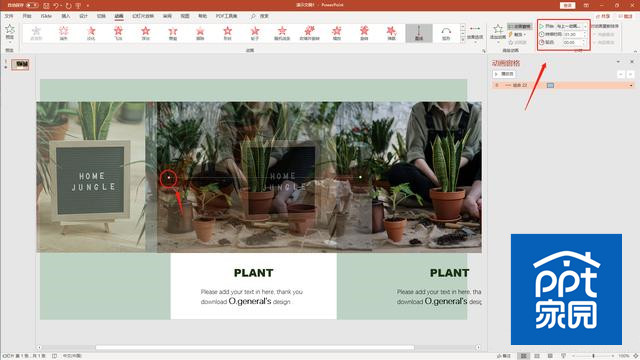
Task: Click the zoom in plus button
Action: pos(613,356)
